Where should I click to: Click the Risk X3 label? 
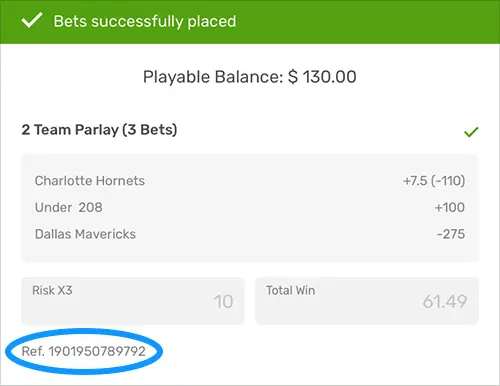click(x=52, y=290)
